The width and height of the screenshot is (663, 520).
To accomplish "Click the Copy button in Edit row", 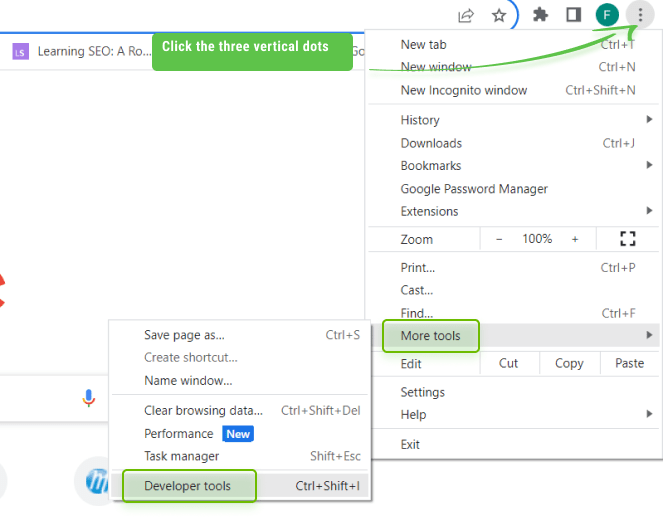I will [x=570, y=364].
